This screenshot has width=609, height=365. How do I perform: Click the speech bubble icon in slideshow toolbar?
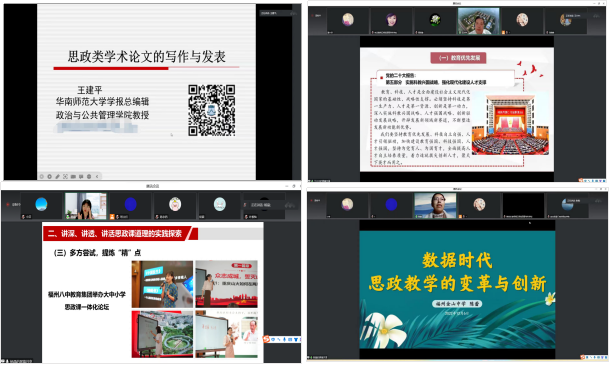81,176
